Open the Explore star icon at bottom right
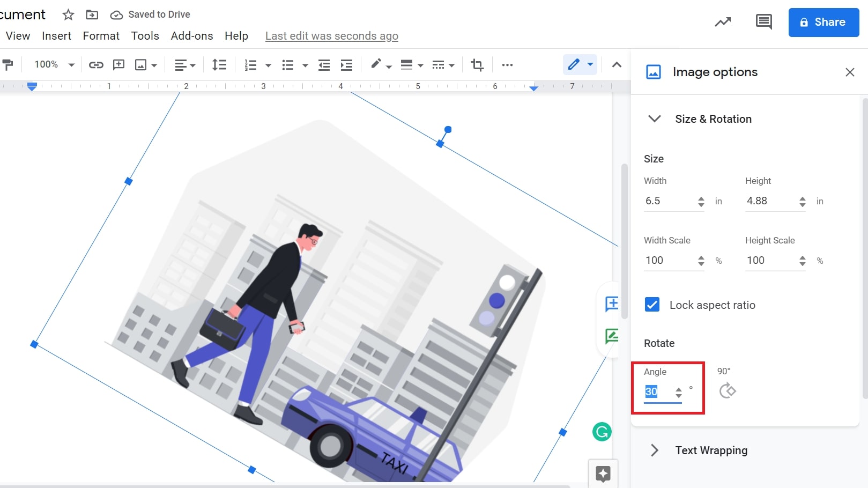This screenshot has height=488, width=868. pyautogui.click(x=603, y=474)
